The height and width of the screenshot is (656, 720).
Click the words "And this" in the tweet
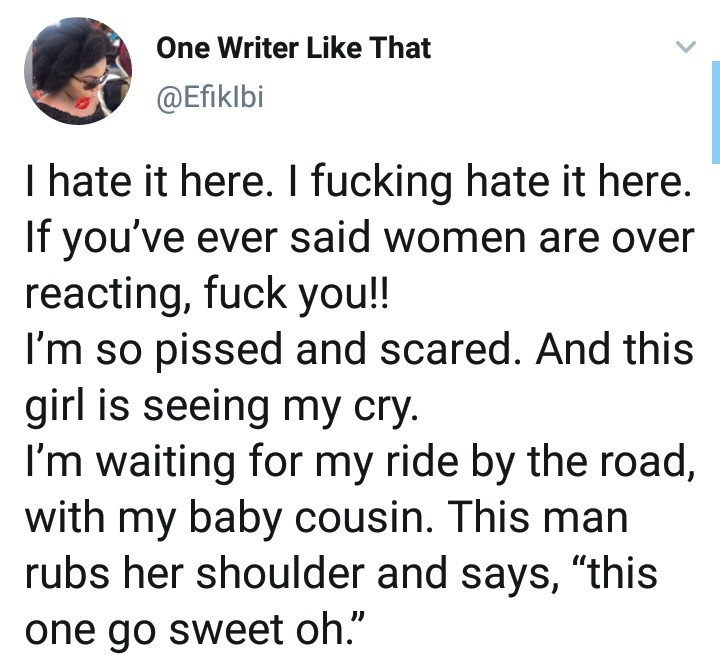(614, 348)
